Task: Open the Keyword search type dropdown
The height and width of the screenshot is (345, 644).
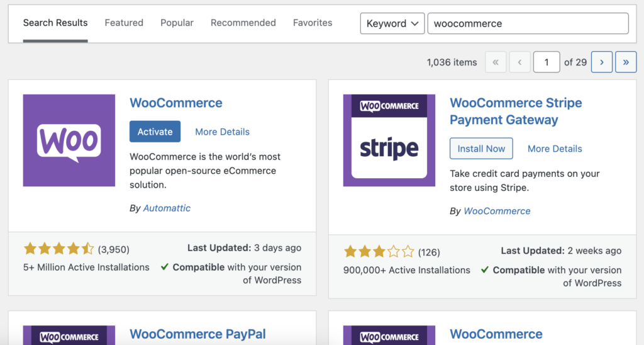Action: pos(392,23)
